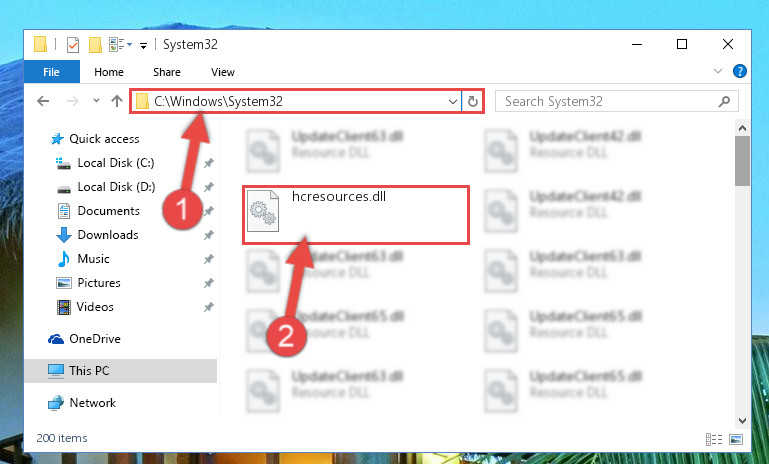Open the address bar history dropdown
The image size is (769, 464).
[453, 102]
